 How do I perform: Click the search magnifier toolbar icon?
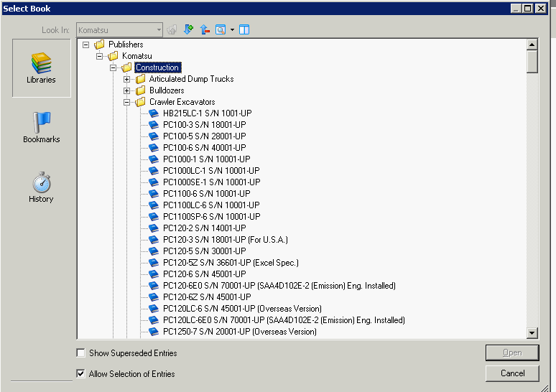click(221, 29)
